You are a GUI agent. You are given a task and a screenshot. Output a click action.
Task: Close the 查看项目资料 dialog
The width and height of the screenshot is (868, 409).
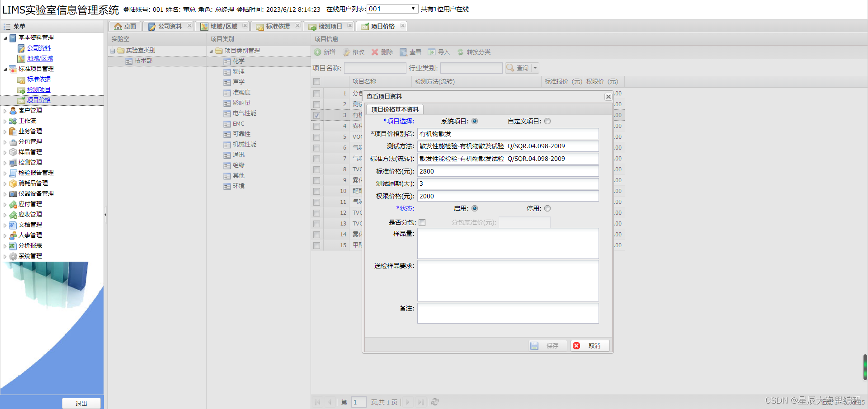(x=609, y=97)
